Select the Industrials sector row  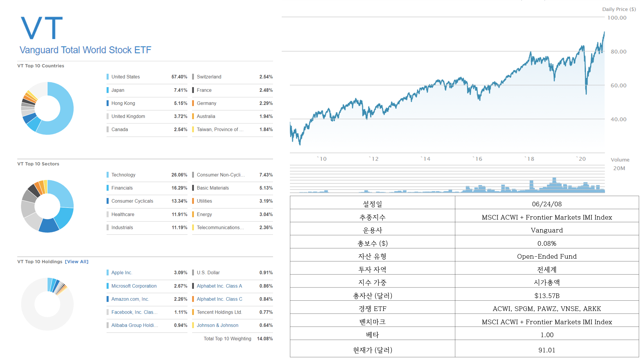[147, 228]
